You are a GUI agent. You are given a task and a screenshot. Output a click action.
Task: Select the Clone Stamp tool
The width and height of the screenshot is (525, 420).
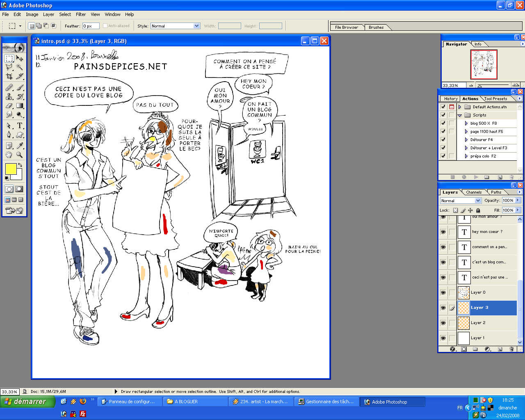(x=9, y=97)
